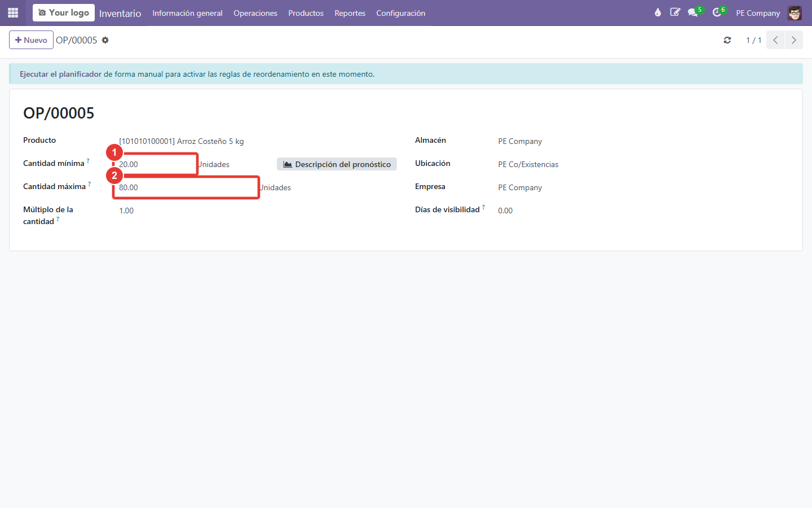Open the pencil note icon in navbar
Image resolution: width=812 pixels, height=508 pixels.
tap(675, 12)
